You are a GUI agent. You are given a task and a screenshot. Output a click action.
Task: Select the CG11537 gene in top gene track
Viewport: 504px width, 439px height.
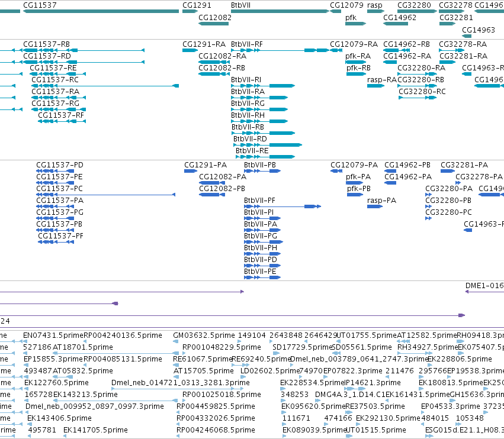pyautogui.click(x=101, y=11)
